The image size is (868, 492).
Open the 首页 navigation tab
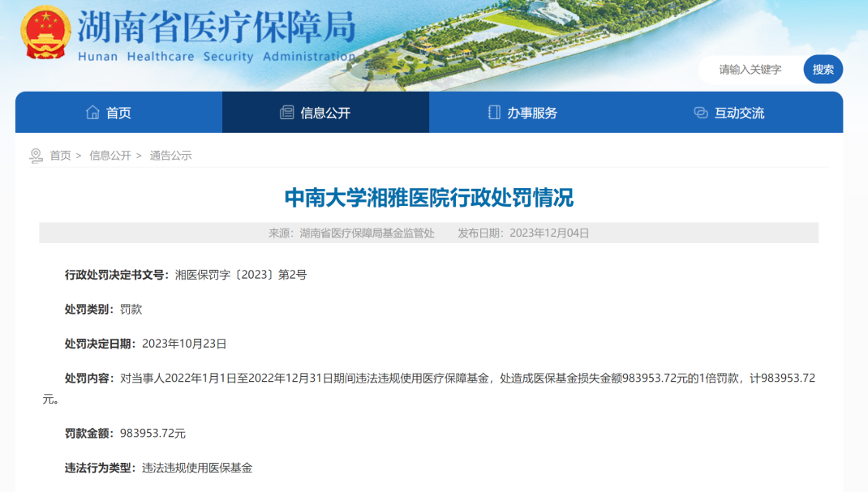click(118, 113)
